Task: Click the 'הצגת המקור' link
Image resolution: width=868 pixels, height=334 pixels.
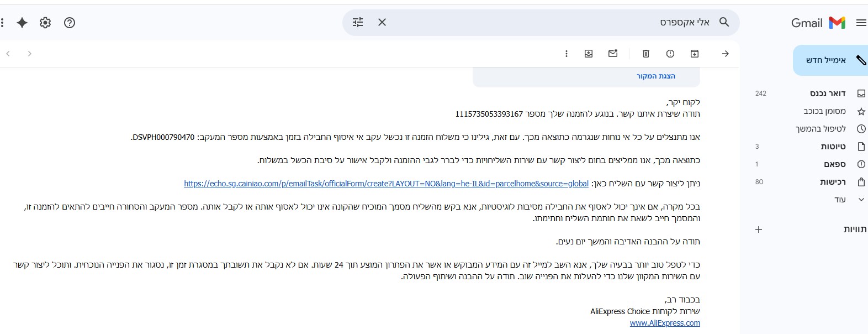Action: click(656, 76)
